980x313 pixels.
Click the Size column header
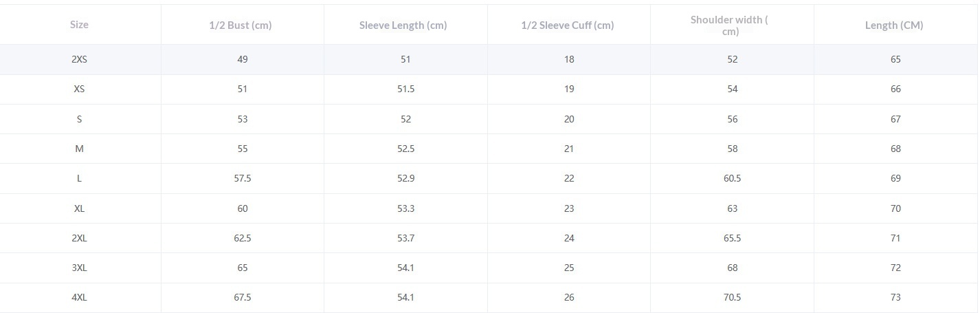tap(79, 25)
